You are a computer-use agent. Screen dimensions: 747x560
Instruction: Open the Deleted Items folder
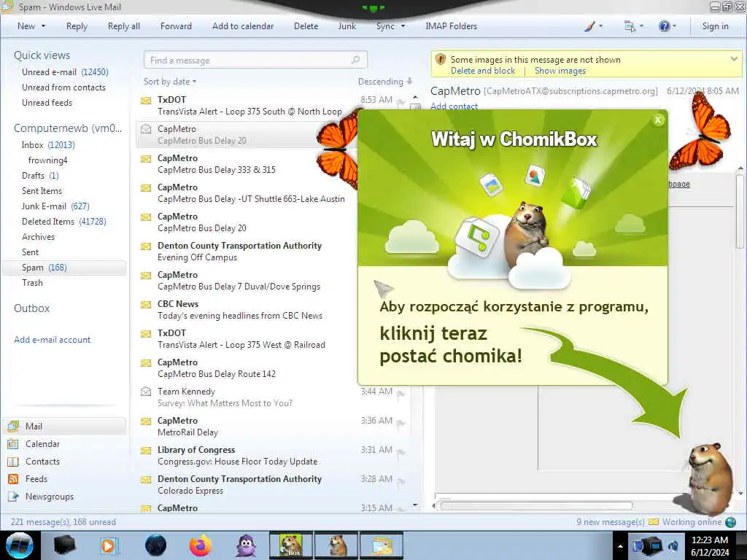click(64, 222)
